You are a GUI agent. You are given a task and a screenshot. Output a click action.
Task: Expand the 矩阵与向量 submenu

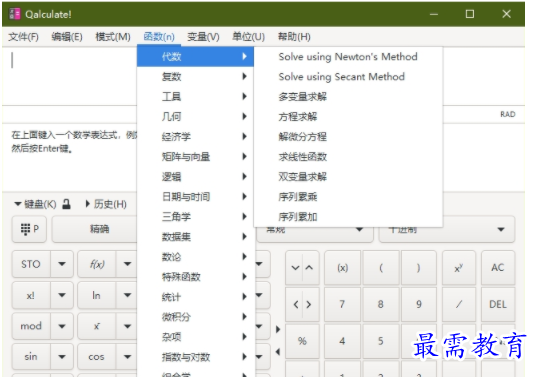pos(196,157)
